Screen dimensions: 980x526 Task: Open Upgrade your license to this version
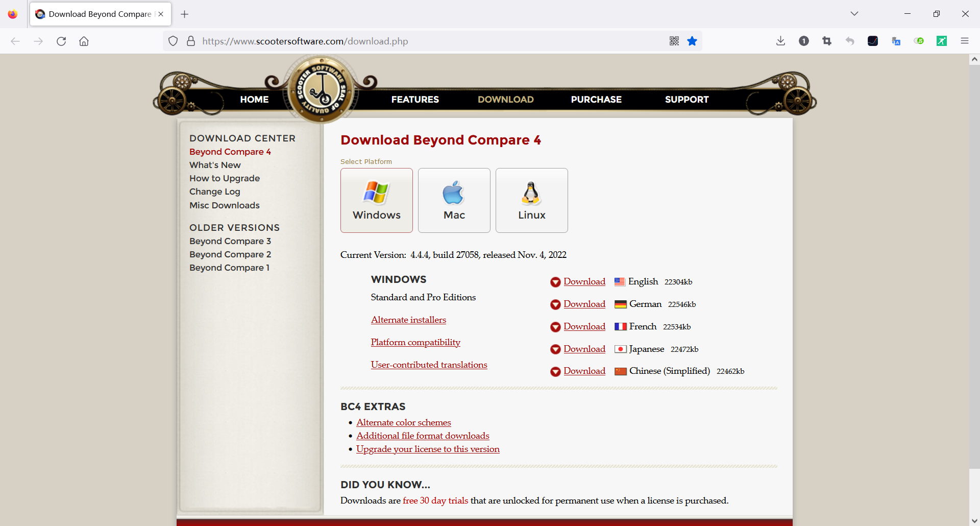pos(428,449)
